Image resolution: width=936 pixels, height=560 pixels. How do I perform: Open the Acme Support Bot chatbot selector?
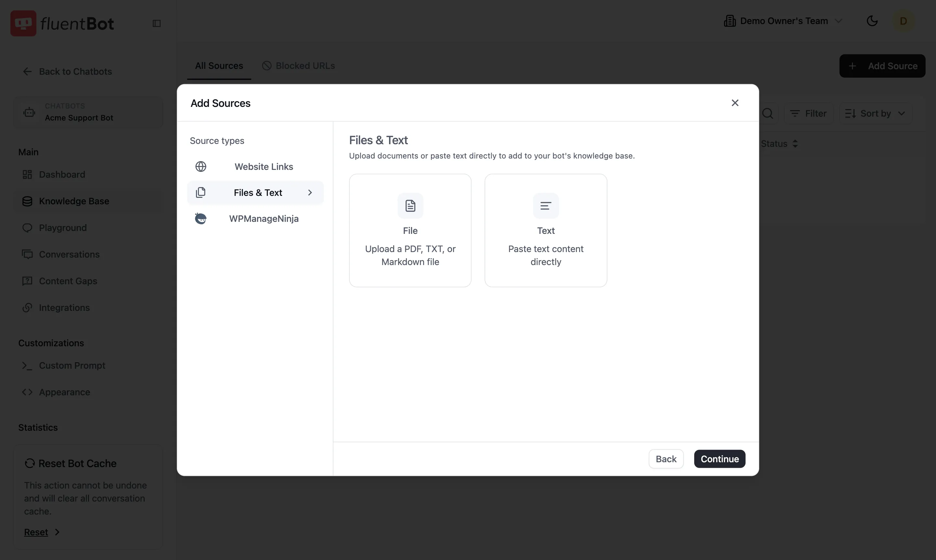(x=88, y=112)
